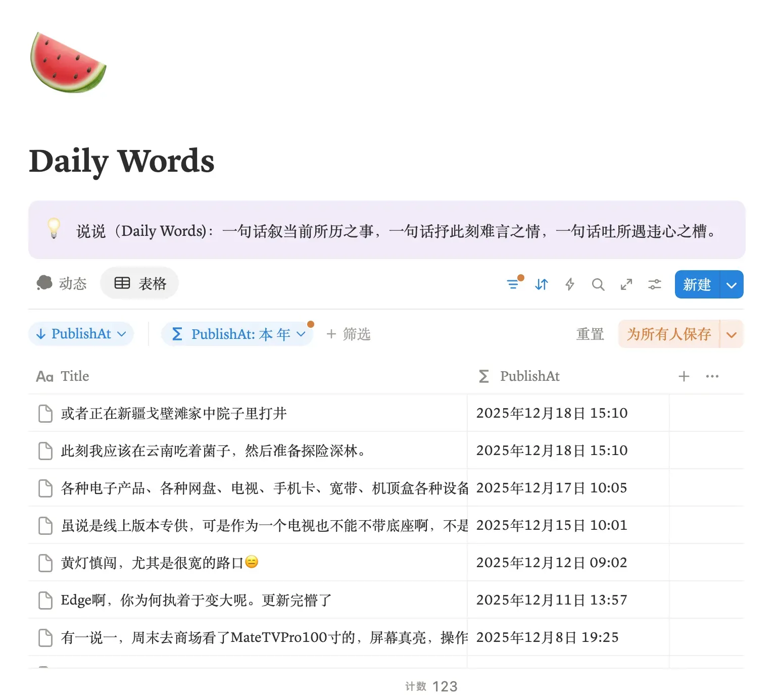
Task: Open the PublishAt sort dropdown
Action: tap(81, 334)
